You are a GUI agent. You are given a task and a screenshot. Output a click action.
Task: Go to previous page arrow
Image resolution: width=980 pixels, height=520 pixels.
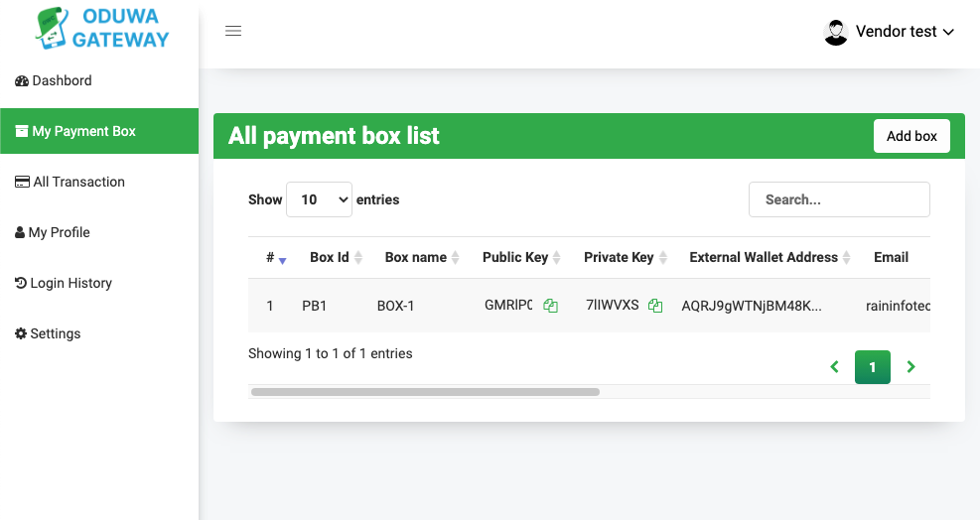[834, 367]
